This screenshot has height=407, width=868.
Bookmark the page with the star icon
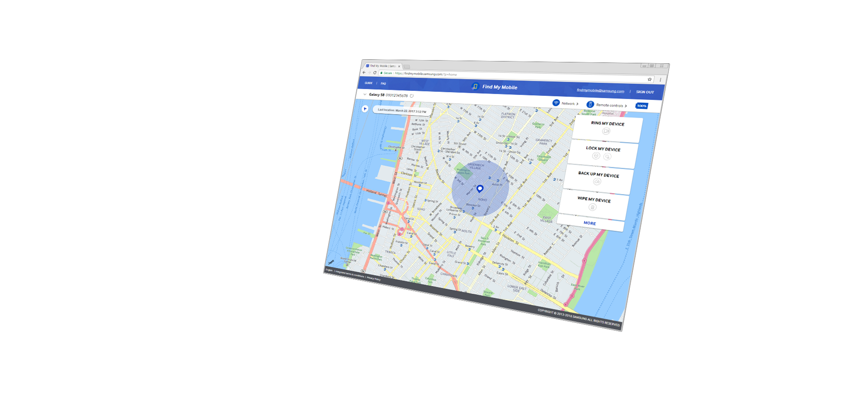click(x=650, y=80)
